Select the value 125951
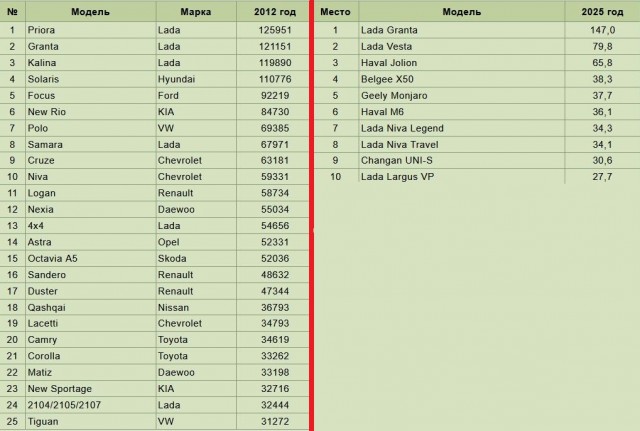The width and height of the screenshot is (640, 431). click(x=275, y=30)
